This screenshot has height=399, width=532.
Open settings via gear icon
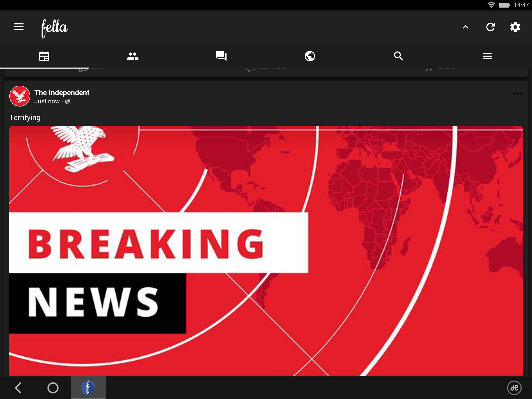515,27
